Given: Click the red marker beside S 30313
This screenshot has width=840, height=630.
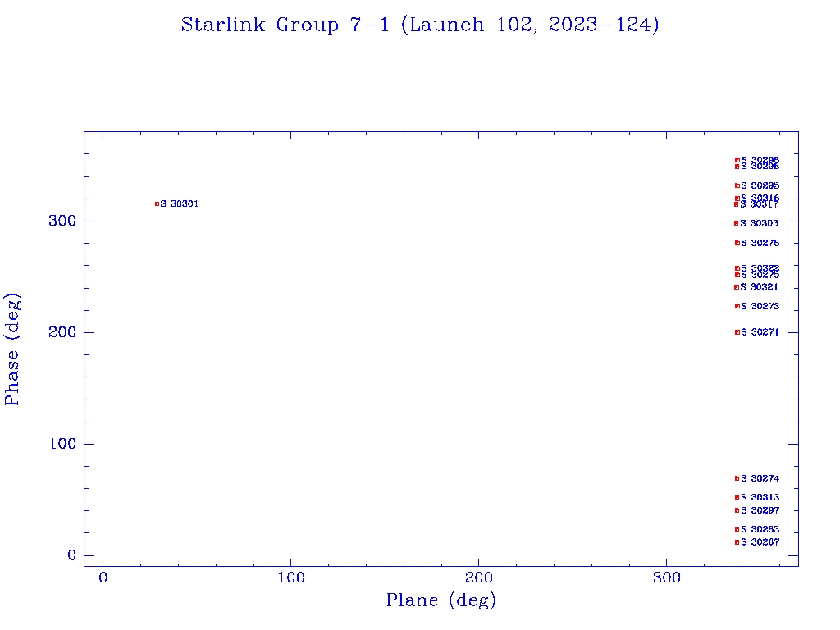Looking at the screenshot, I should (737, 498).
